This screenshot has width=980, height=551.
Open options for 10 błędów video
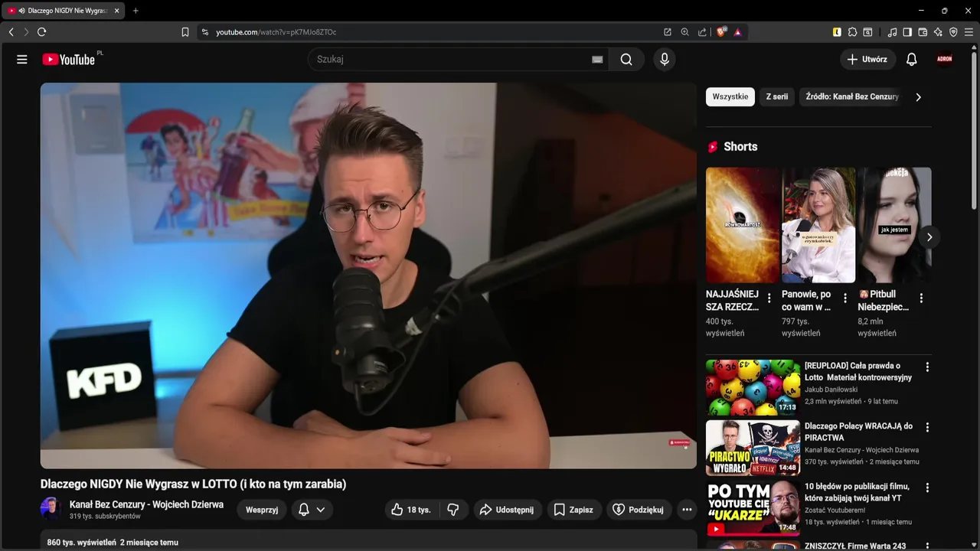tap(927, 488)
